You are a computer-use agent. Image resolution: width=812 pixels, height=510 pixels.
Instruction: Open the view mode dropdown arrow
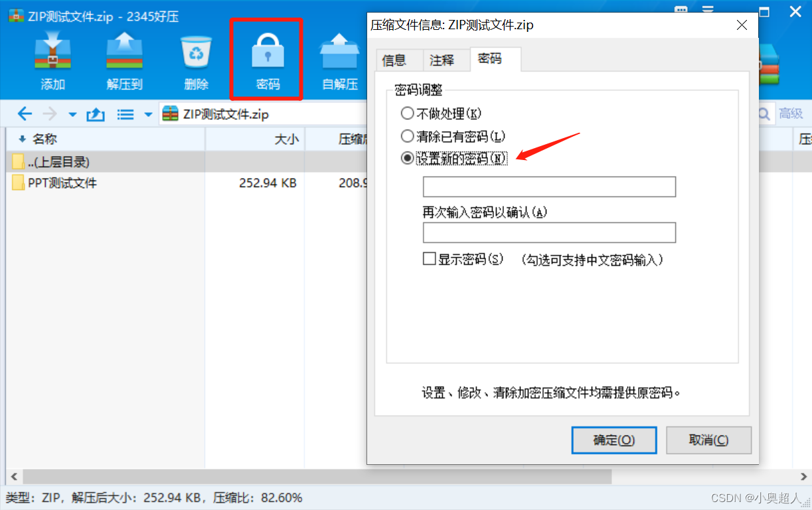tap(148, 114)
